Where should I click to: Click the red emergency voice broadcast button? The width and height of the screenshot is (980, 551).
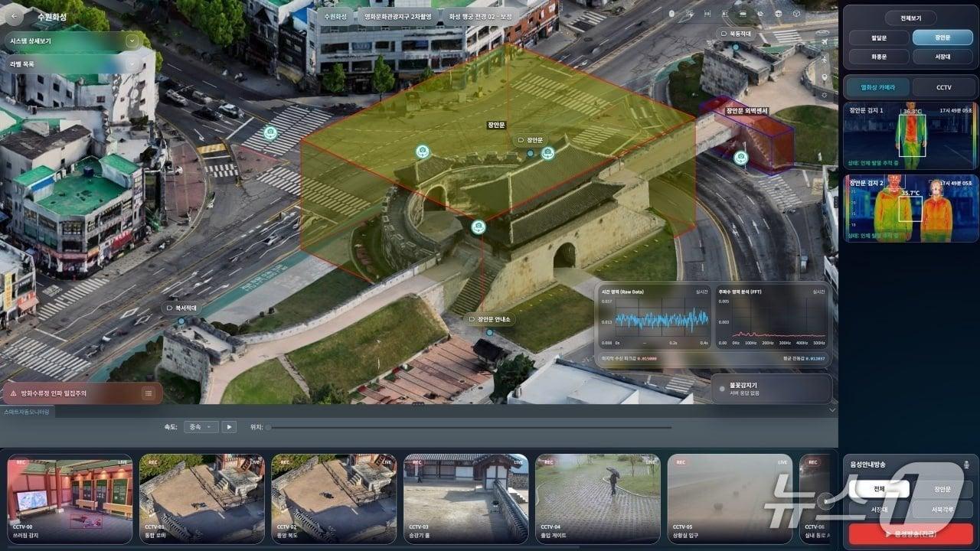[910, 533]
